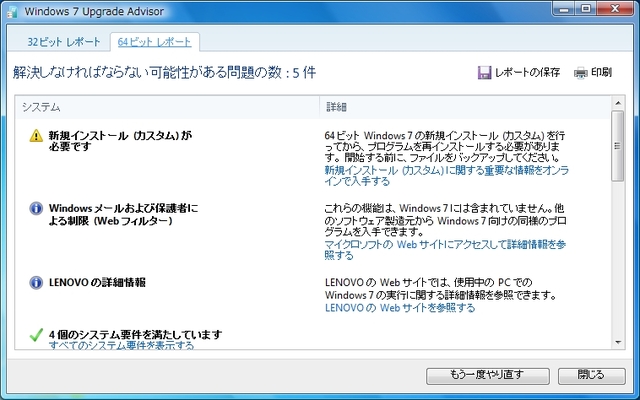The width and height of the screenshot is (640, 400).
Task: Click info icon beside Windows メール row
Action: click(x=36, y=209)
